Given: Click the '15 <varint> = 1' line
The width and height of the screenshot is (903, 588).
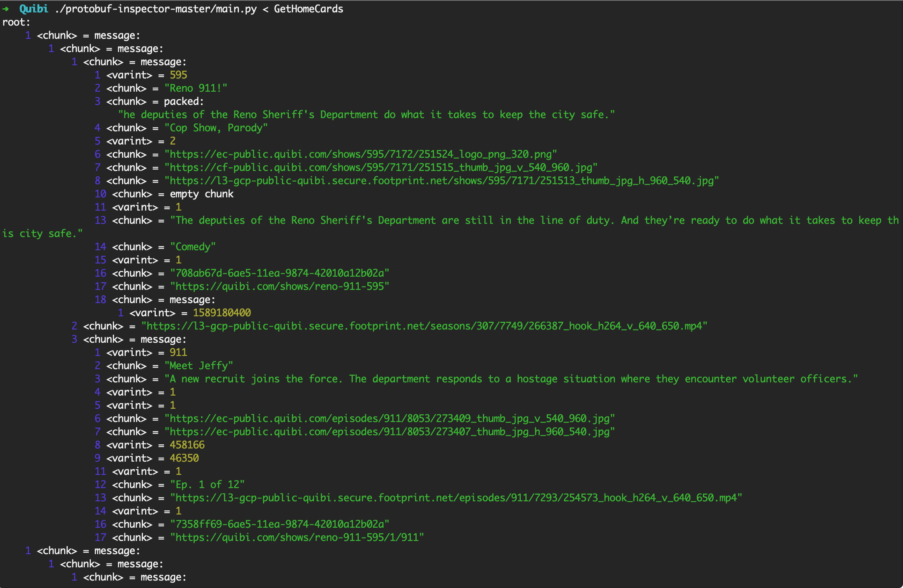Looking at the screenshot, I should [x=138, y=260].
